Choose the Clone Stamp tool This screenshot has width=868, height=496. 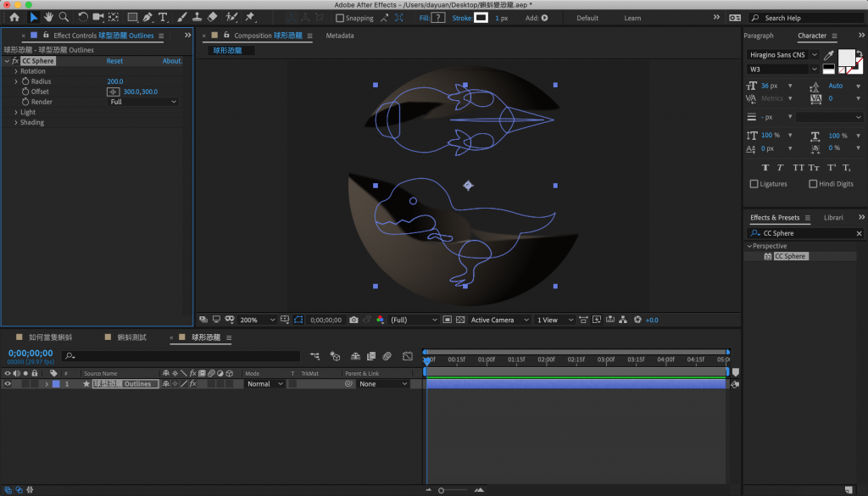click(196, 17)
